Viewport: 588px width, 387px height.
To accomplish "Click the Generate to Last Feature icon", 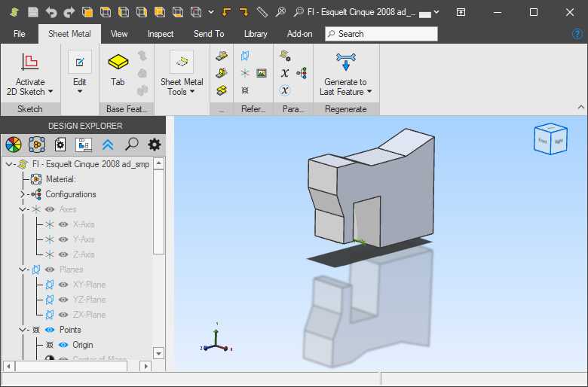I will point(345,62).
